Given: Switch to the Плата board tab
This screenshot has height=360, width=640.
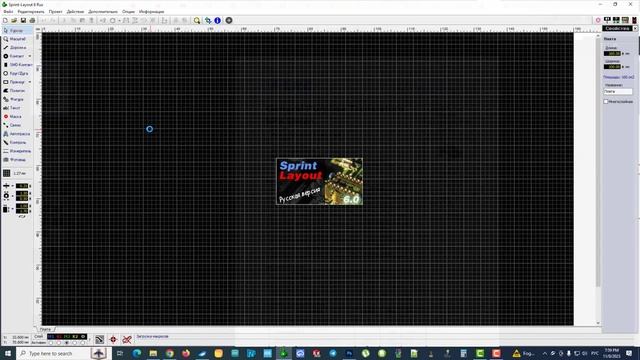Looking at the screenshot, I should tap(45, 329).
